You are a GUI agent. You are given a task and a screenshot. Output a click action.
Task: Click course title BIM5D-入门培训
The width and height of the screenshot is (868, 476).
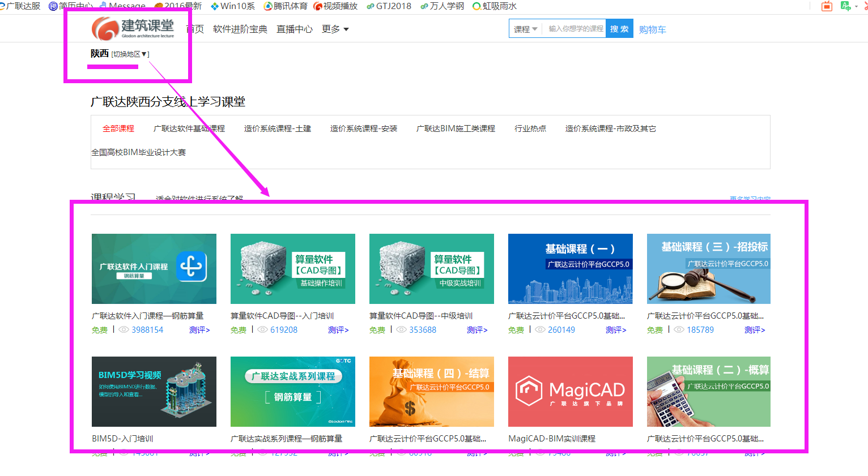click(122, 439)
